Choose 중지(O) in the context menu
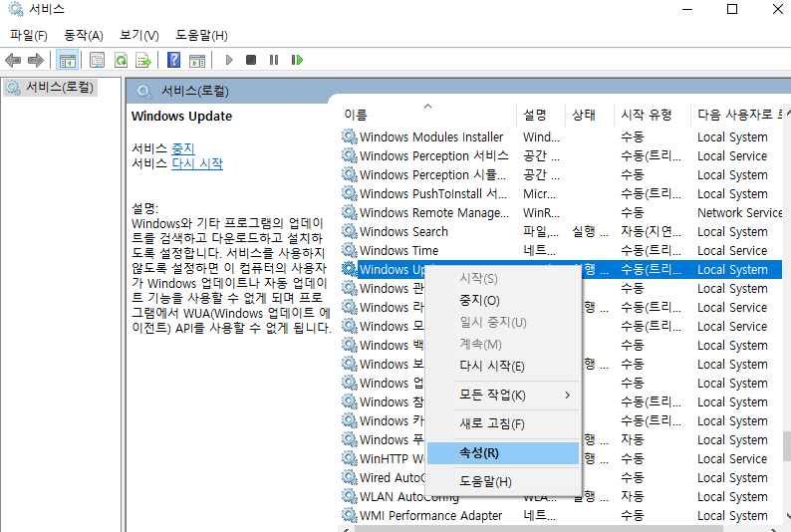 tap(503, 301)
